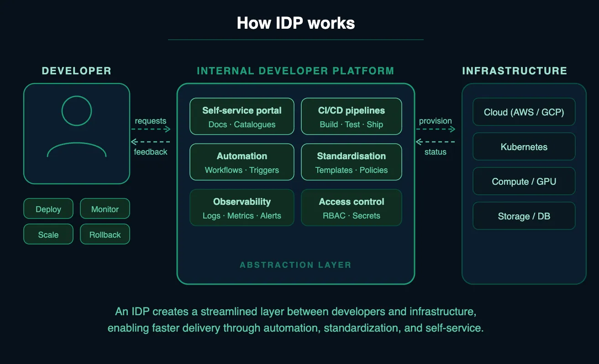Screen dimensions: 599x364
Task: Click the 'Build · Test · Ship' subtitle
Action: [x=352, y=125]
